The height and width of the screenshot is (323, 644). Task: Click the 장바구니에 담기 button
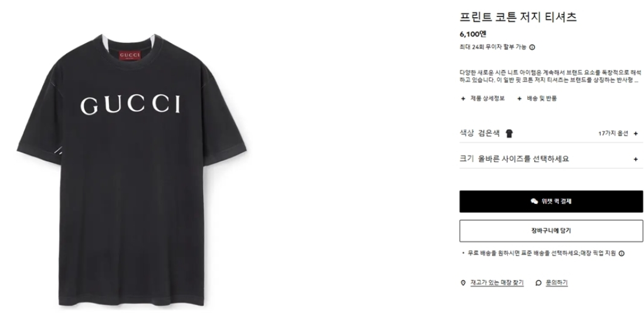coord(551,231)
